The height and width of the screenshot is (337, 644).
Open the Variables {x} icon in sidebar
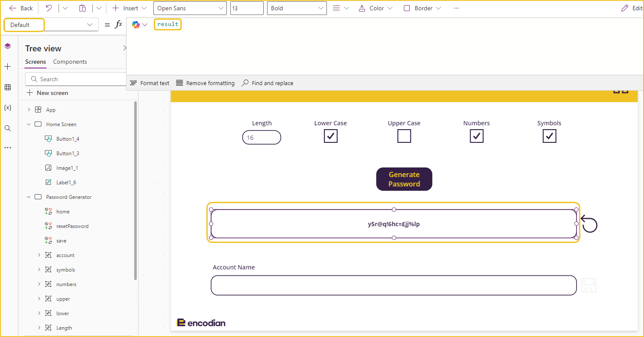coord(8,108)
